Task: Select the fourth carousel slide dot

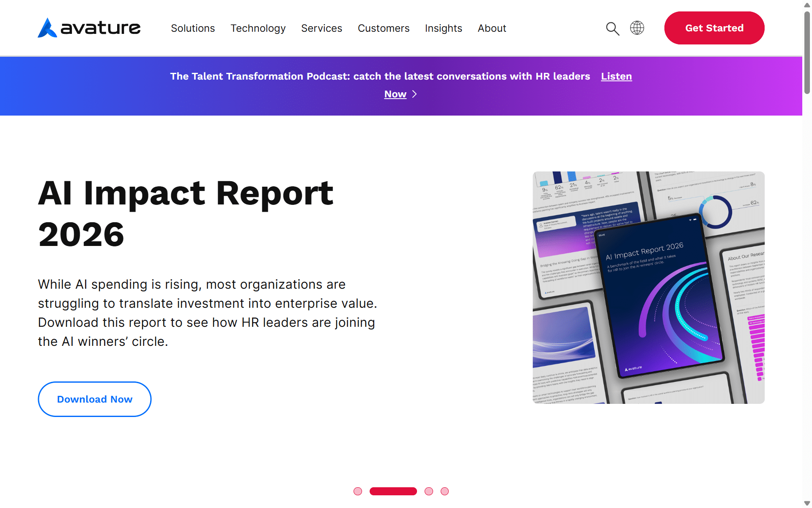Action: (x=444, y=491)
